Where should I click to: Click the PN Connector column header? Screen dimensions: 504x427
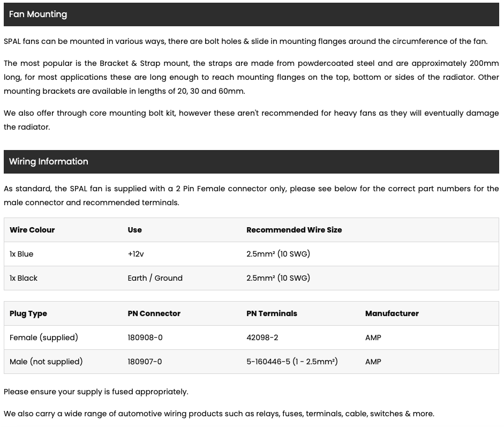click(x=154, y=313)
